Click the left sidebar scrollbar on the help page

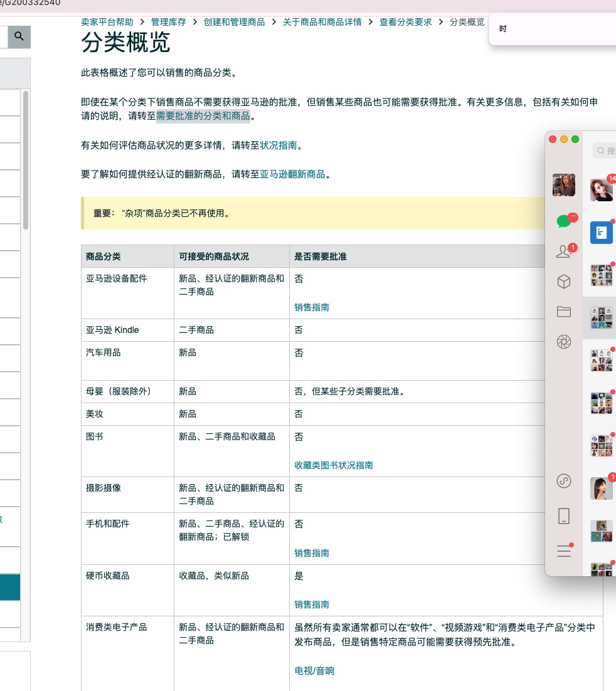point(26,160)
